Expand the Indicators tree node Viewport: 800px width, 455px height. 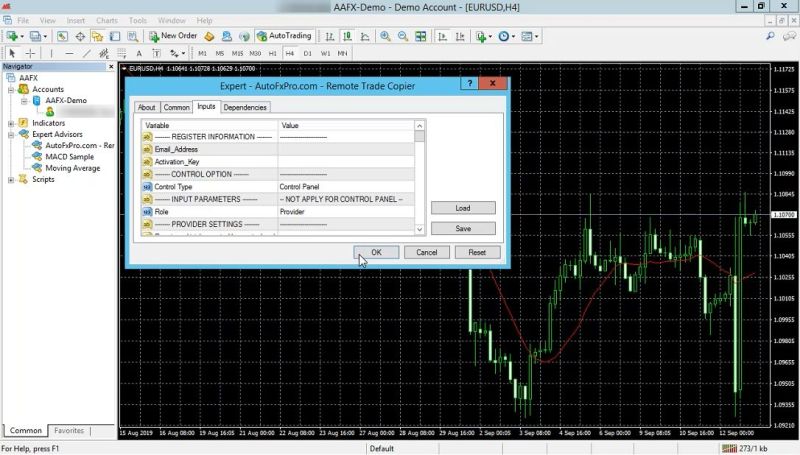click(11, 123)
